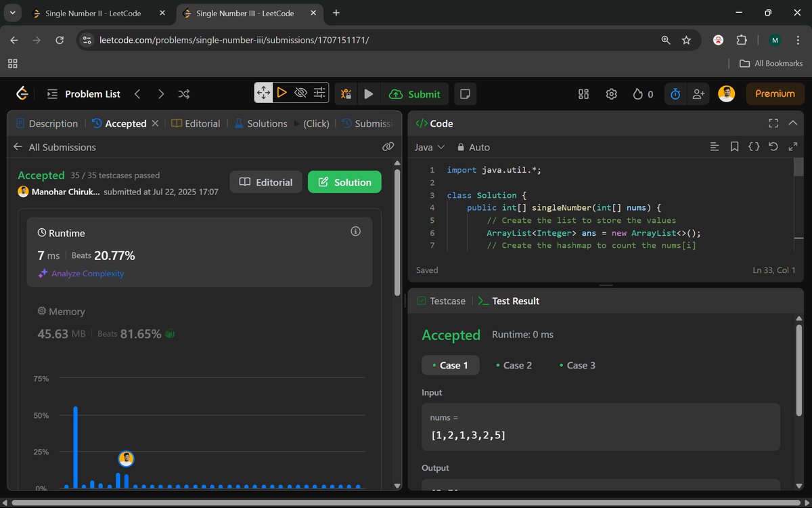Expand the tab search dropdown chevron
This screenshot has height=508, width=812.
pyautogui.click(x=12, y=13)
